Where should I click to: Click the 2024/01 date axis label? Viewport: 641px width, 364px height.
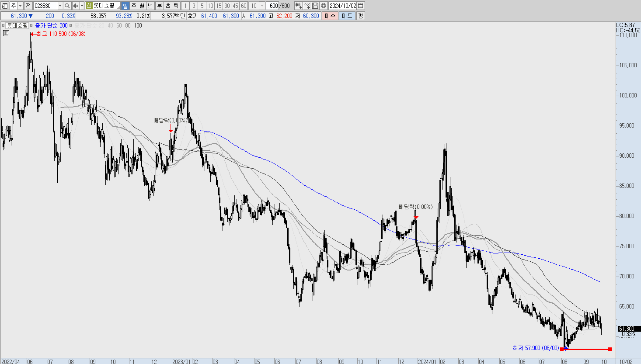point(427,361)
